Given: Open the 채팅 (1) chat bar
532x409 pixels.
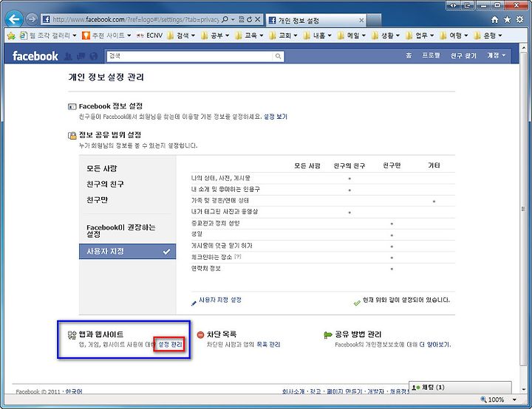Looking at the screenshot, I should [460, 387].
